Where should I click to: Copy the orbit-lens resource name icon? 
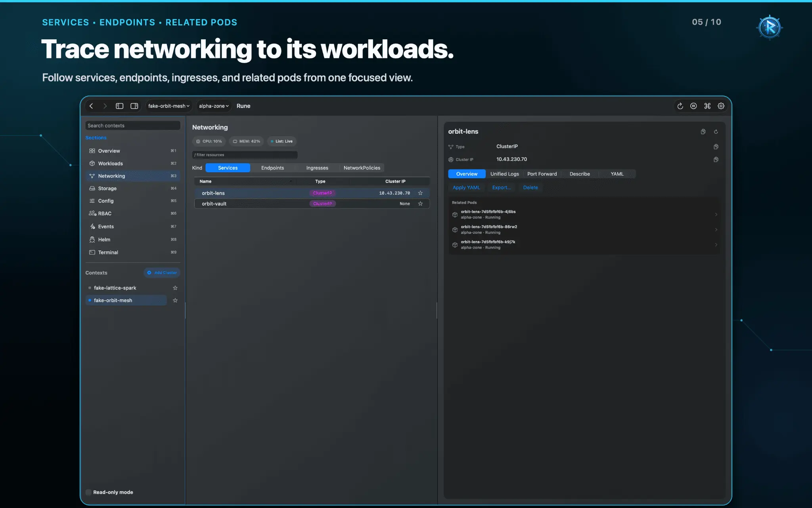coord(703,132)
